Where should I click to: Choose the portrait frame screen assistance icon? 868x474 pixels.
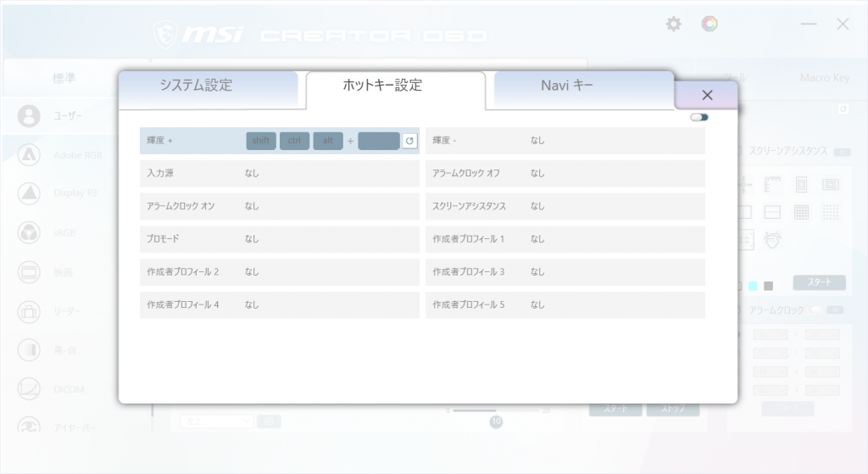pyautogui.click(x=801, y=184)
